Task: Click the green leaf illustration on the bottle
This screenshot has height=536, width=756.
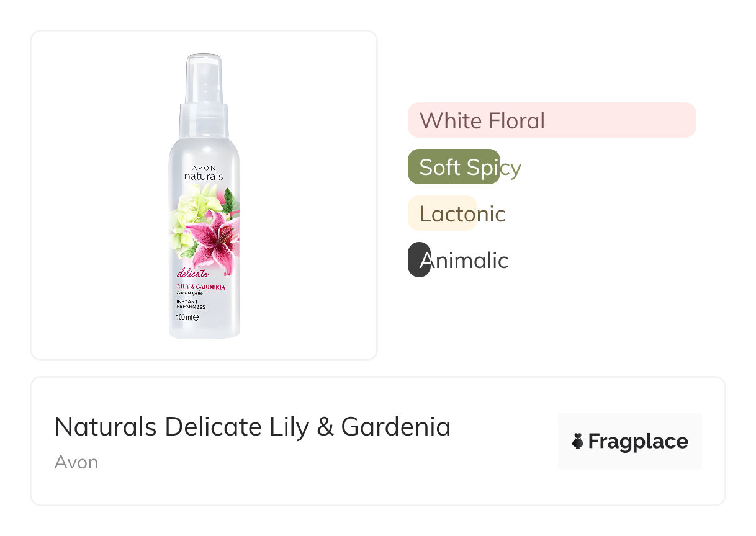Action: coord(228,200)
